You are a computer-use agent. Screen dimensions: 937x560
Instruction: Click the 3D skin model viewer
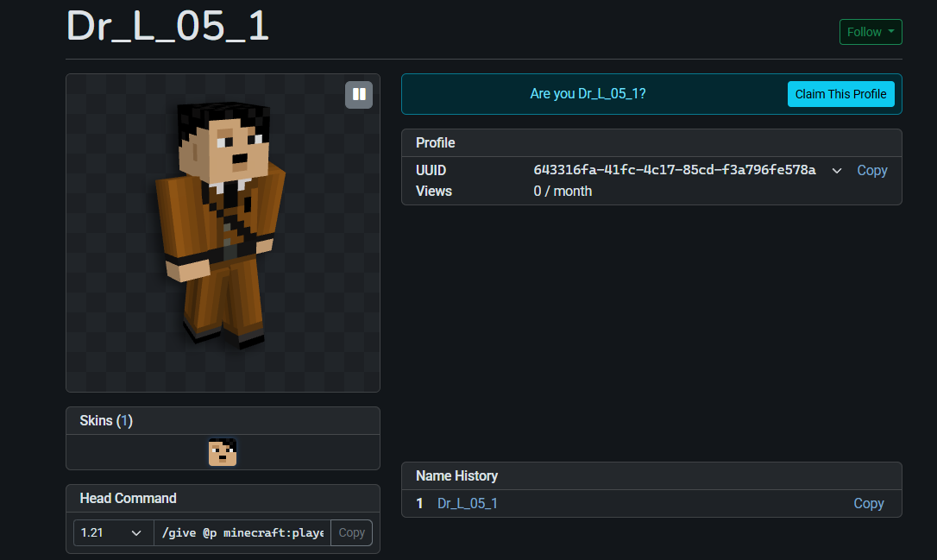[223, 233]
